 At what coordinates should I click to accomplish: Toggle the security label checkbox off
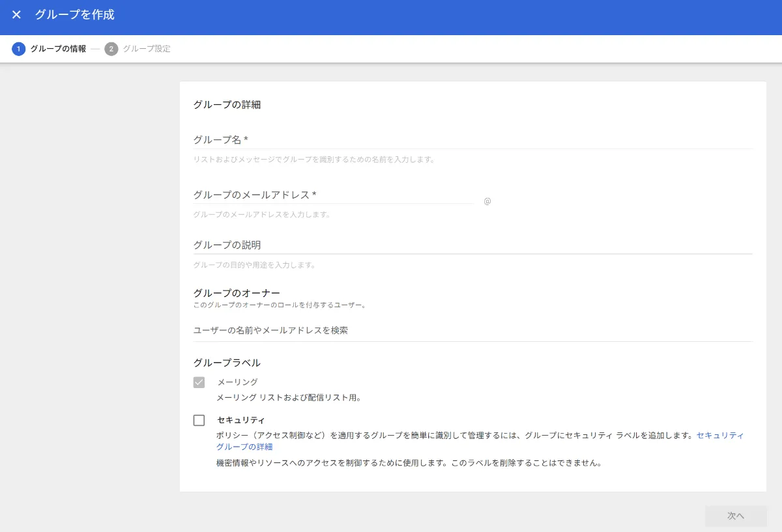coord(199,420)
